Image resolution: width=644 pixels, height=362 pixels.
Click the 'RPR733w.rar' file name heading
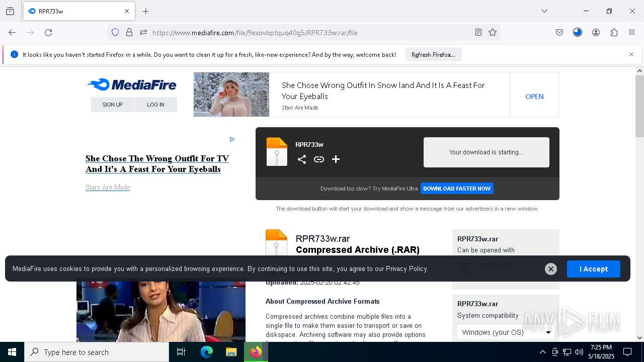(x=323, y=239)
